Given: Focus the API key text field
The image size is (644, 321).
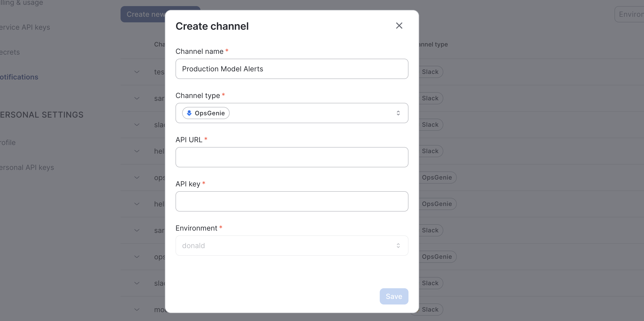Looking at the screenshot, I should tap(292, 202).
